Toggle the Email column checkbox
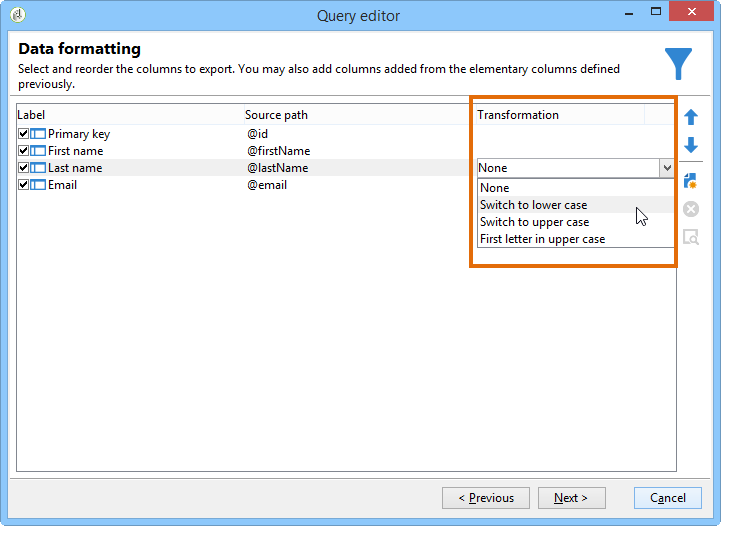This screenshot has width=736, height=541. coord(23,185)
